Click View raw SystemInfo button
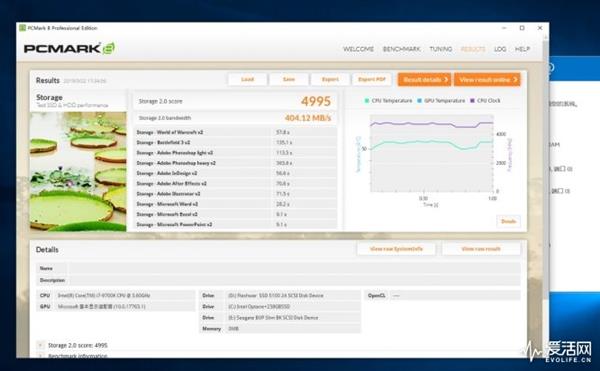This screenshot has width=600, height=371. pyautogui.click(x=396, y=249)
